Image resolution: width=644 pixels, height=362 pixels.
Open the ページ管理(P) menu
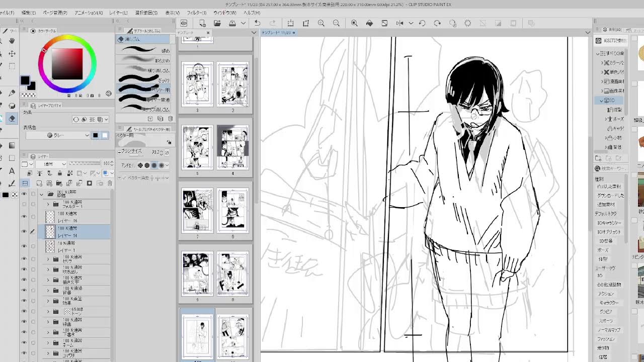(x=55, y=13)
